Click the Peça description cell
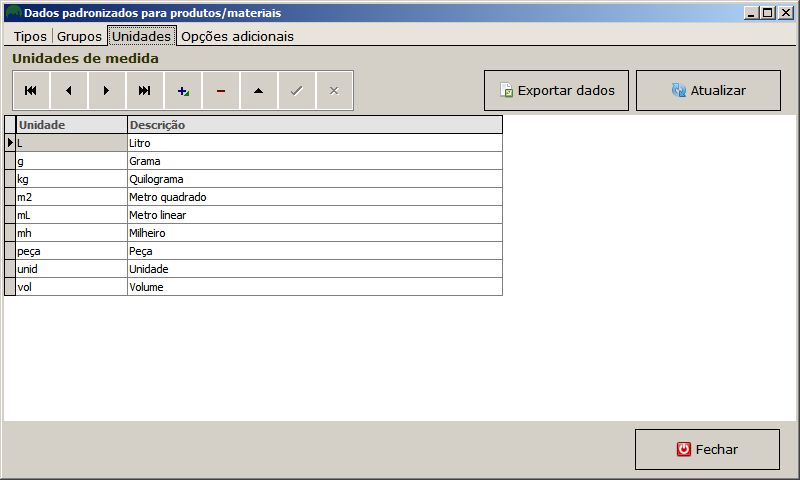Image resolution: width=800 pixels, height=480 pixels. coord(315,251)
